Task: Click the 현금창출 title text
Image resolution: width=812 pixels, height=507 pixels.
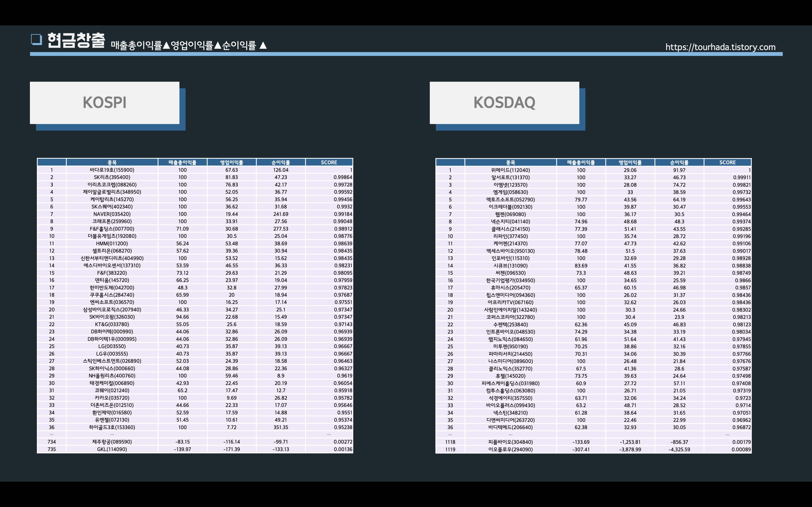Action: point(76,41)
